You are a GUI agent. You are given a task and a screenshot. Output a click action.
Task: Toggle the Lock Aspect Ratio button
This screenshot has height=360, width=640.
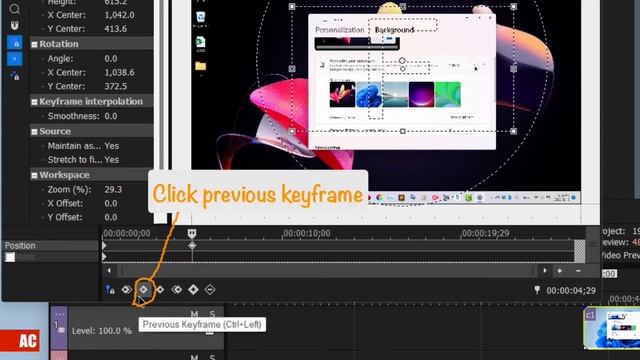tap(15, 43)
